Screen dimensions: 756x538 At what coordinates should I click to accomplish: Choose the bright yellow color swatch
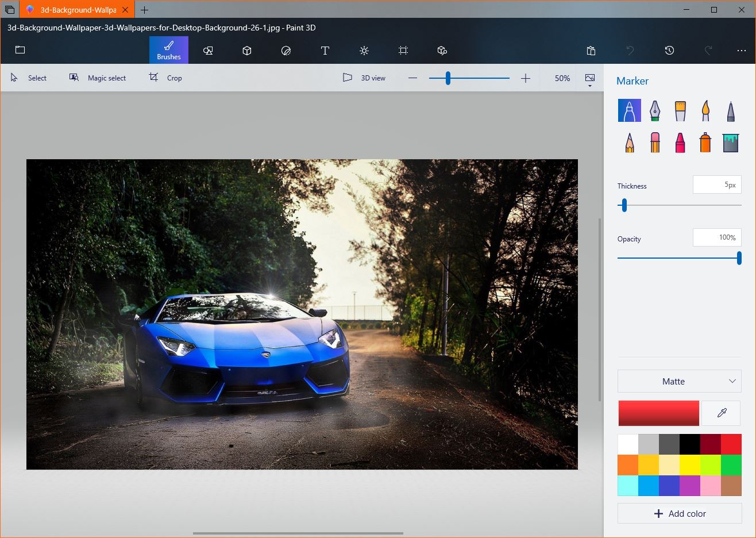[x=690, y=465]
